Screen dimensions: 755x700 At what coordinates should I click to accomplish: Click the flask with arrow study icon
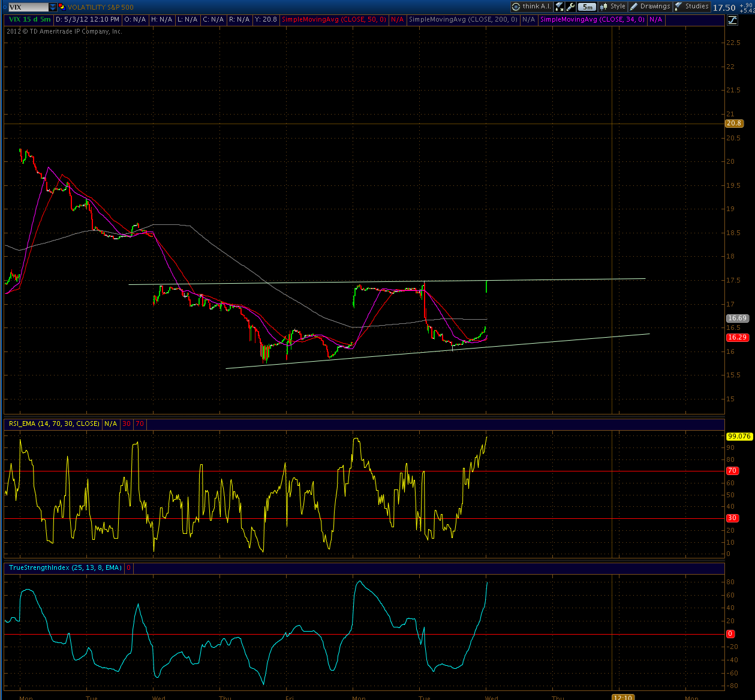tap(559, 7)
